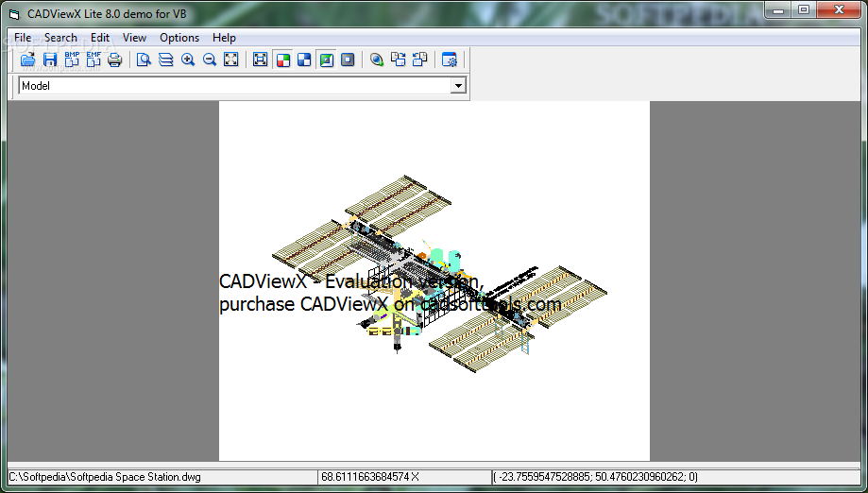
Task: Open the Search menu
Action: click(x=60, y=38)
